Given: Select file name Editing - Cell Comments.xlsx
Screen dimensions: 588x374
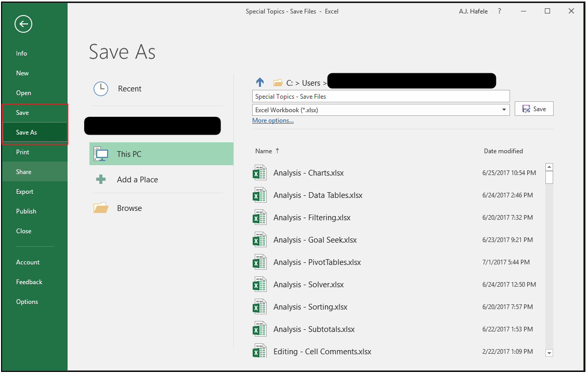Looking at the screenshot, I should click(x=322, y=352).
